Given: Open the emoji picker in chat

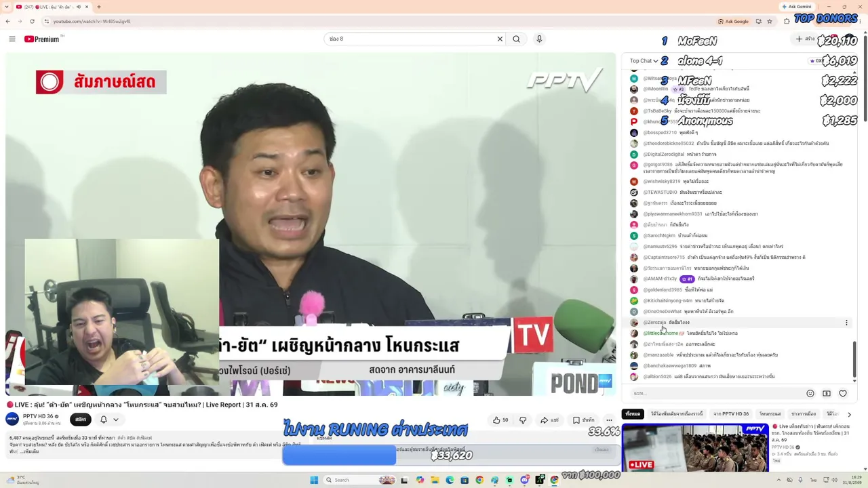Looking at the screenshot, I should point(810,393).
